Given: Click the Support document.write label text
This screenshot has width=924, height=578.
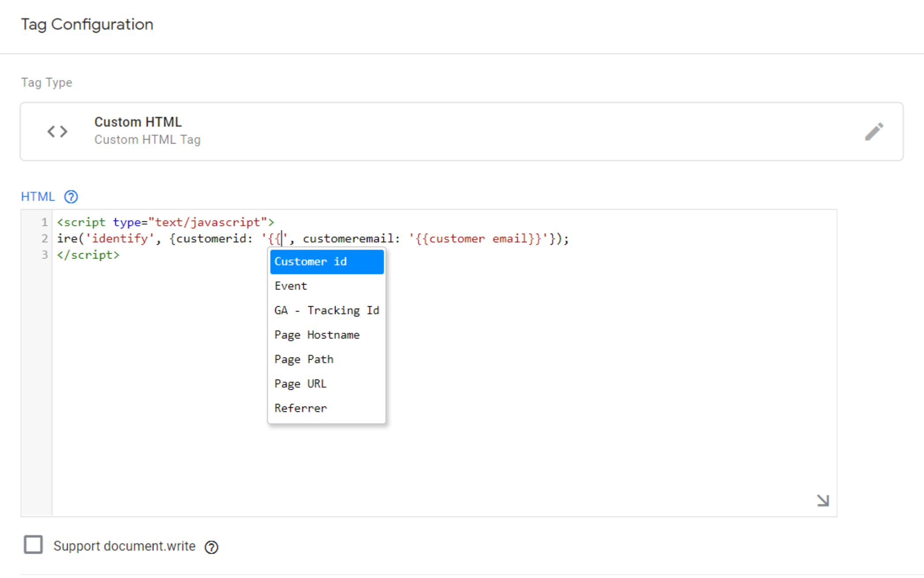Looking at the screenshot, I should point(124,546).
